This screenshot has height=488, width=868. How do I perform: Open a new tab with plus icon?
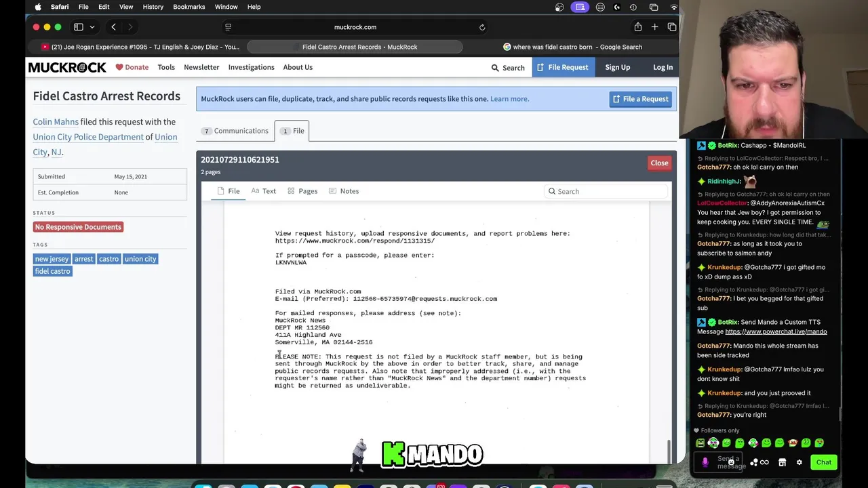click(x=654, y=27)
